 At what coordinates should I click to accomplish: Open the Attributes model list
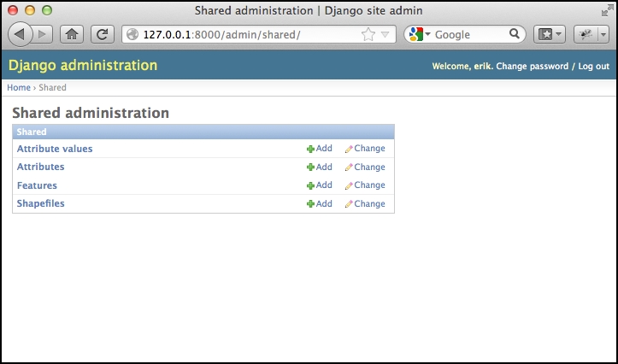[x=40, y=167]
